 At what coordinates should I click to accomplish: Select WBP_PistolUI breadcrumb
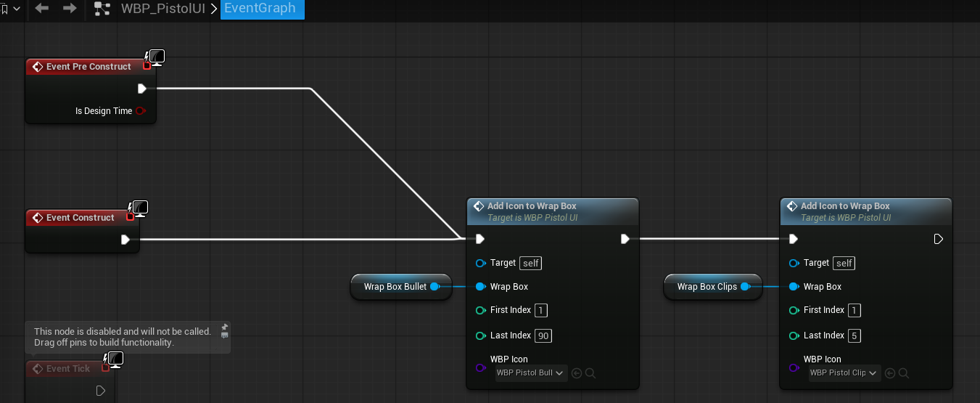[x=163, y=9]
